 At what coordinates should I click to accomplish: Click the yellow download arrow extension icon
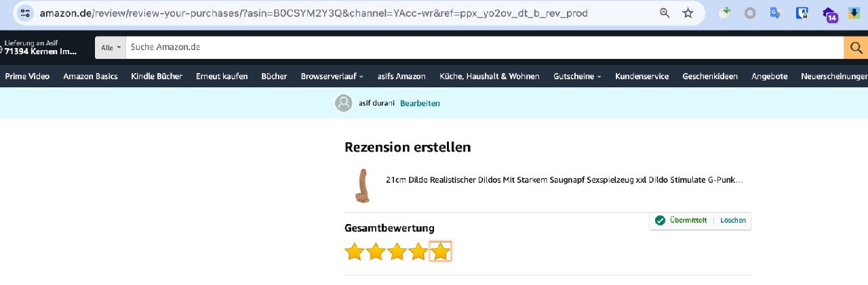[854, 13]
